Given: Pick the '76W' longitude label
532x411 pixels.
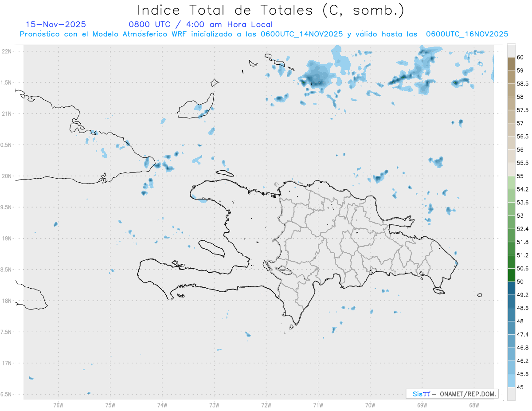Looking at the screenshot, I should (58, 405).
